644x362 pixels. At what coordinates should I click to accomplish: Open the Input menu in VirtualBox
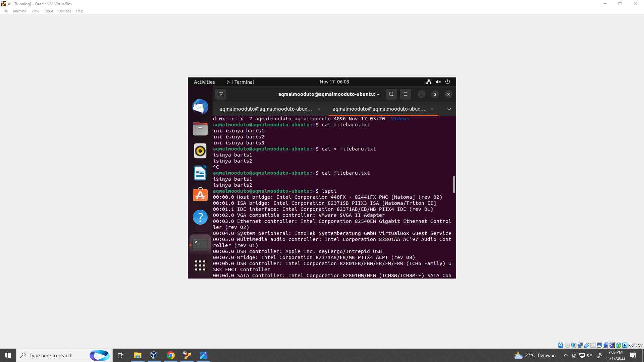[x=49, y=11]
